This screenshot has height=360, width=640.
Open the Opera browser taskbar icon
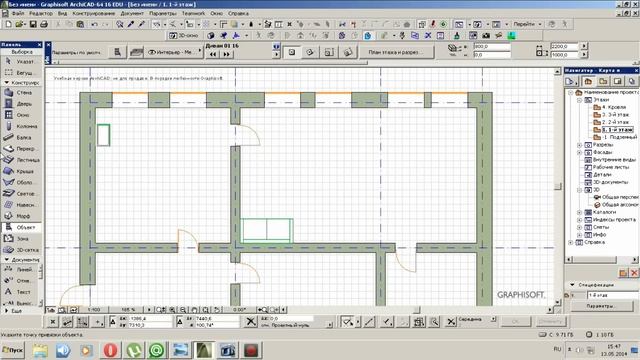(x=111, y=350)
